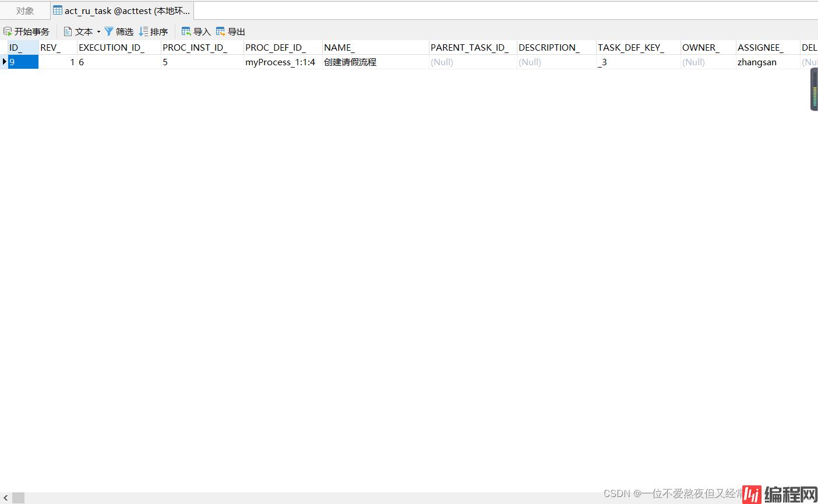The image size is (818, 504).
Task: Select the (Null) cell under DESCRIPTION_
Action: click(x=557, y=62)
